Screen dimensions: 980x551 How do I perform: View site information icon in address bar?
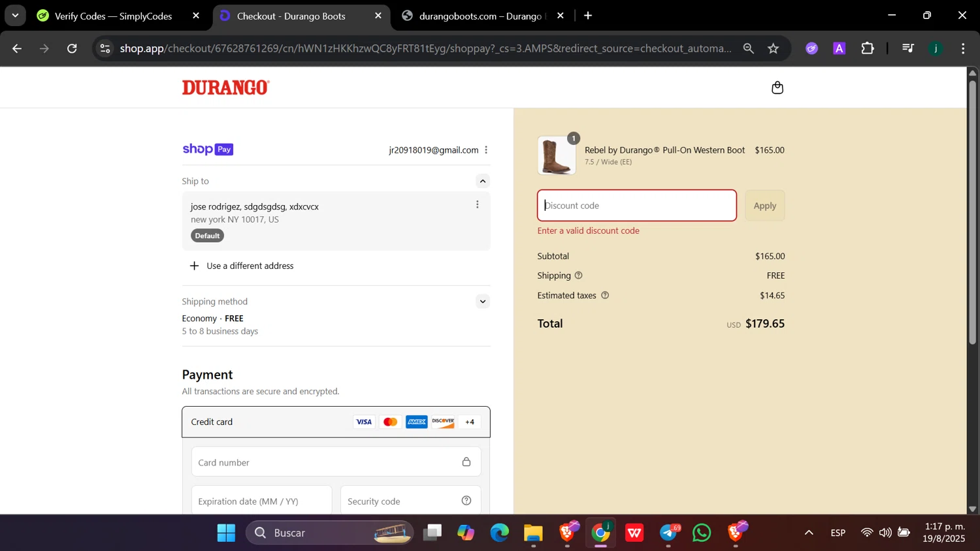105,48
